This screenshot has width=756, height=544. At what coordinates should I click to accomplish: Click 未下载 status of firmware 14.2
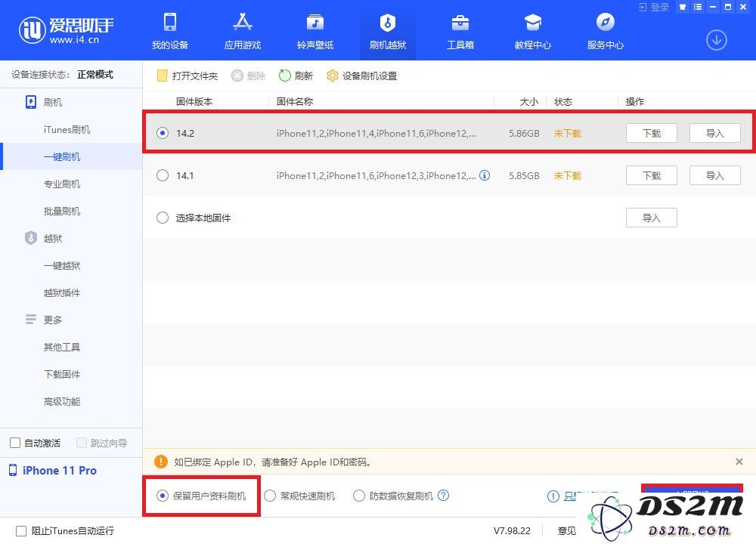(x=568, y=133)
